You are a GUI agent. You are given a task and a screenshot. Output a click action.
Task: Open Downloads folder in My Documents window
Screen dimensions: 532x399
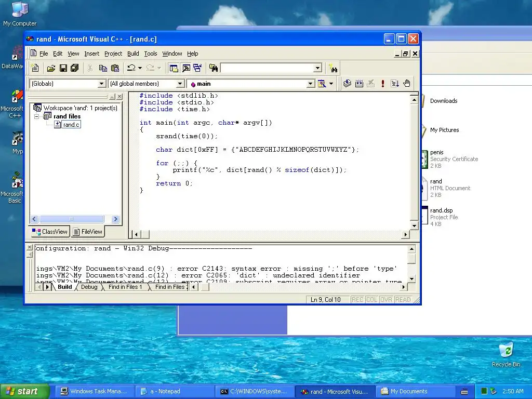441,101
